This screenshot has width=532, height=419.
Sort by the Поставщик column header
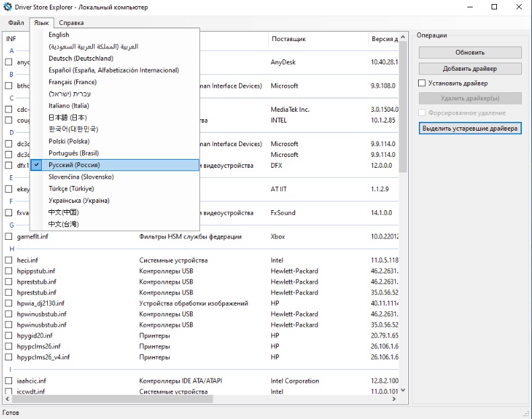point(289,39)
